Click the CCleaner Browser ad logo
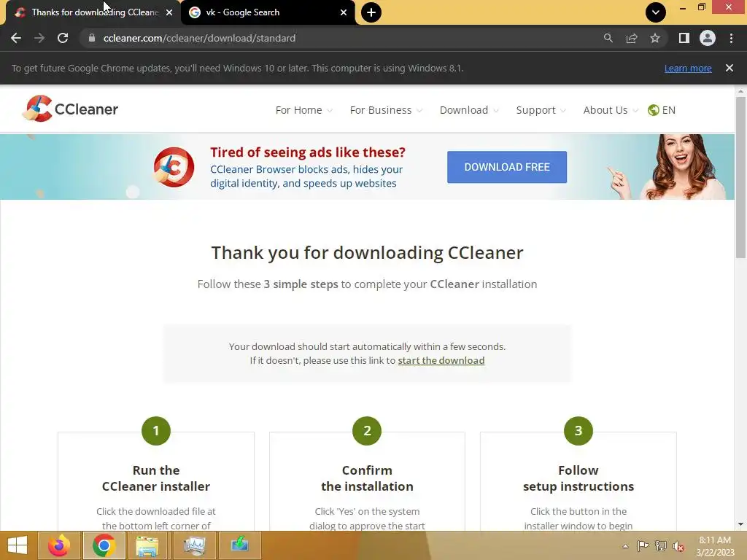The height and width of the screenshot is (560, 747). (x=174, y=167)
